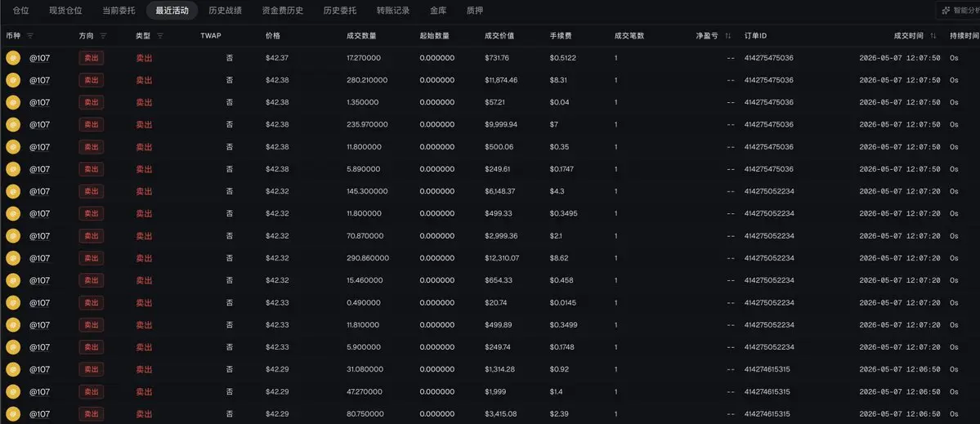The height and width of the screenshot is (424, 980).
Task: Click coin icon in the 145.300000 quantity row
Action: 13,191
